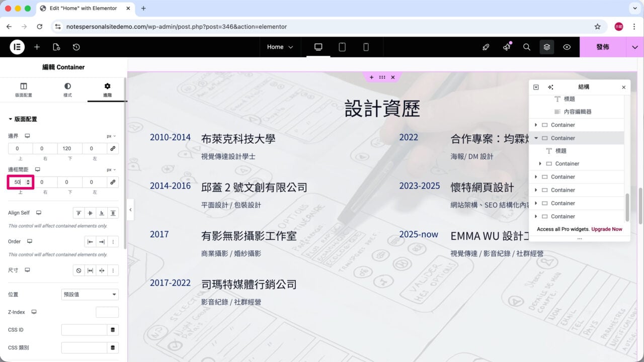Set Order to start
Screen dimensions: 644x362
pos(90,242)
